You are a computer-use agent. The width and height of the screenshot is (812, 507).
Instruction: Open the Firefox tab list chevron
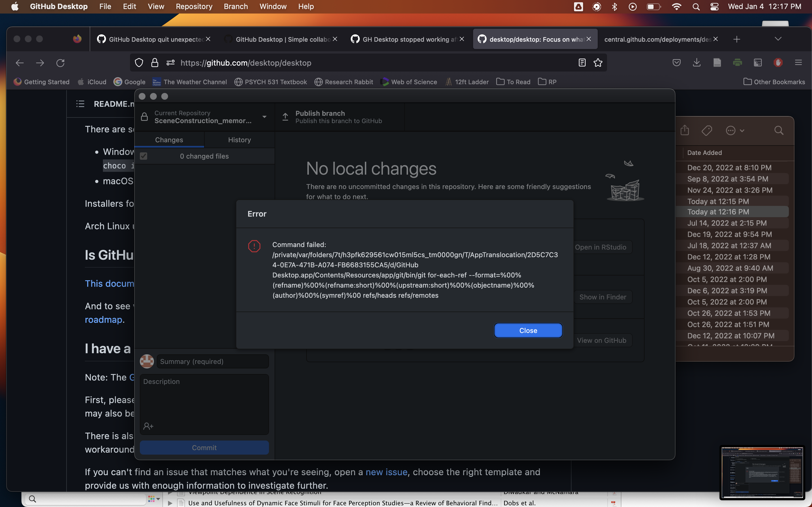(778, 39)
